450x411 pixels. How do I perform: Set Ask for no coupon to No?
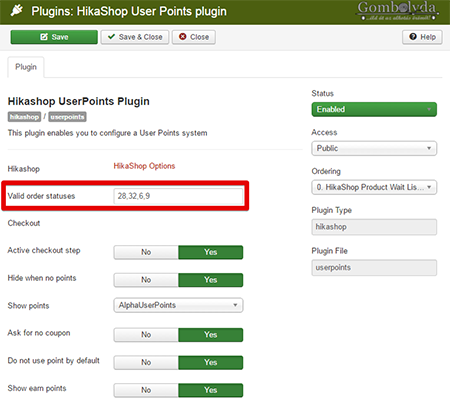(146, 335)
